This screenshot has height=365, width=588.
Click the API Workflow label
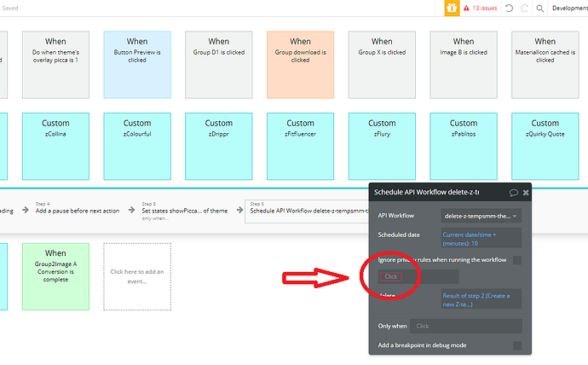tap(396, 216)
